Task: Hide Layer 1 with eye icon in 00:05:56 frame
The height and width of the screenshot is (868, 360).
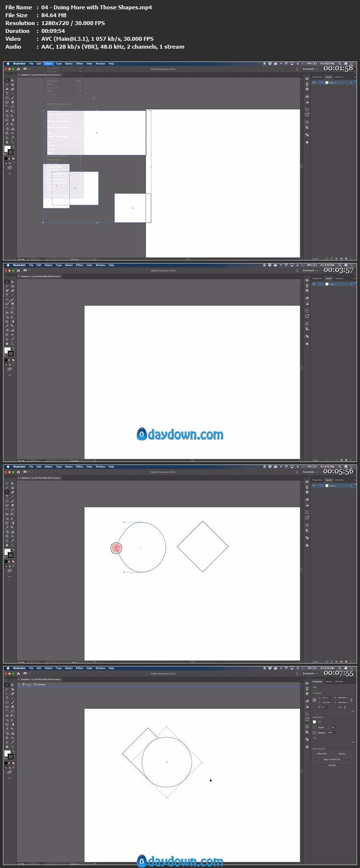Action: [x=314, y=486]
